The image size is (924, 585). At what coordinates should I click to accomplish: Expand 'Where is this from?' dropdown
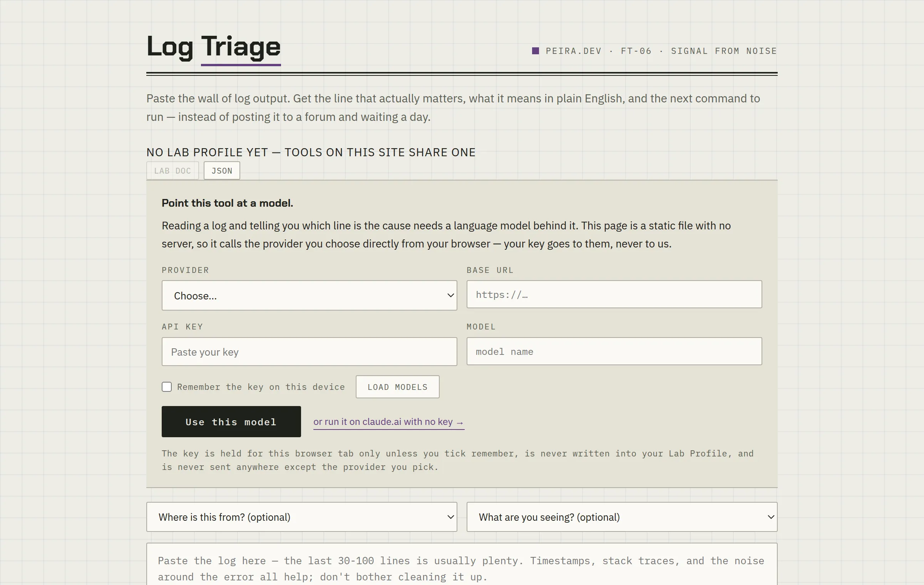click(301, 517)
